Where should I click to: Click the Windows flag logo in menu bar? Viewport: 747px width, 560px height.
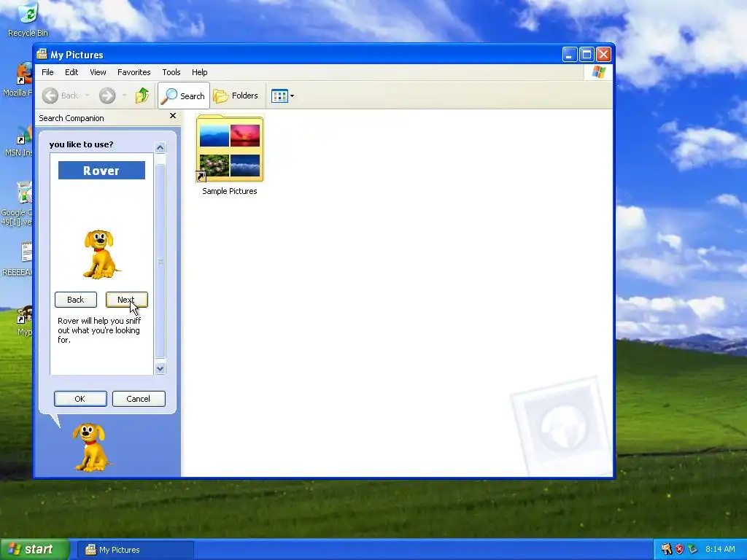[x=598, y=72]
